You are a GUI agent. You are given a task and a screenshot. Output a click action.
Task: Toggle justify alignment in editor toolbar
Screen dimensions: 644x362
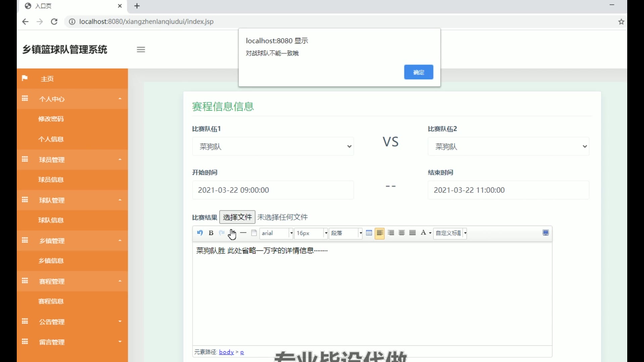click(x=413, y=233)
